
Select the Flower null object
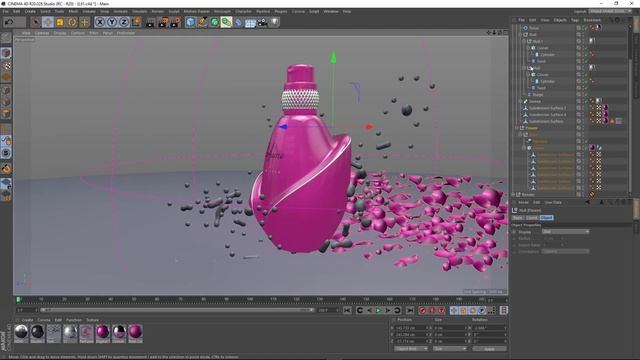pyautogui.click(x=531, y=128)
